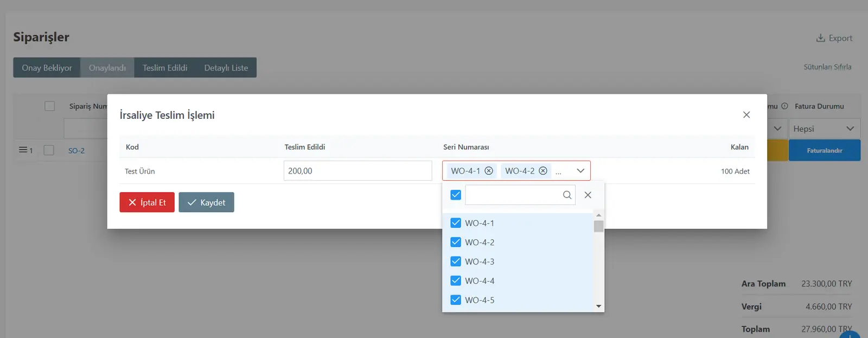Click the serial list scrollbar thumb
Viewport: 868px width, 338px height.
click(599, 226)
